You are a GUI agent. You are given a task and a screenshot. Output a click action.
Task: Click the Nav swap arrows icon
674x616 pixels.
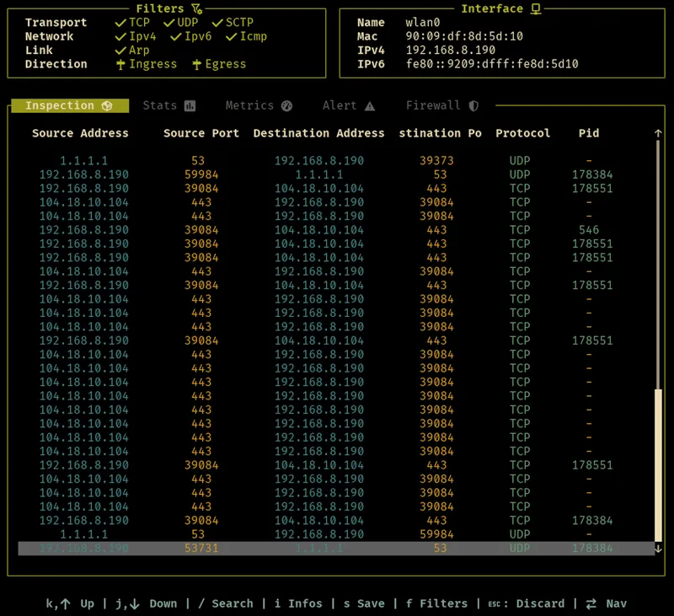tap(591, 603)
